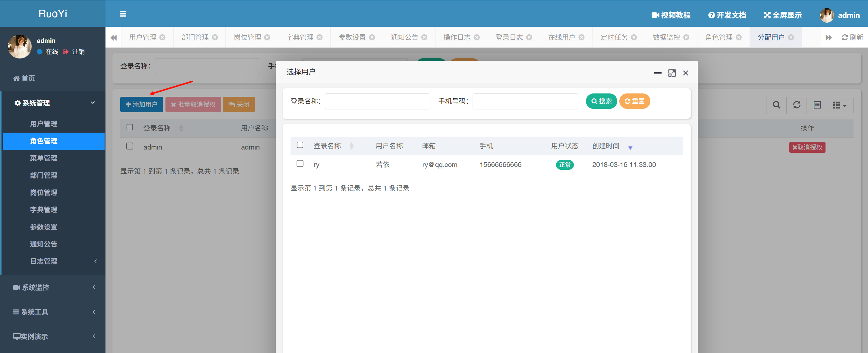Image resolution: width=868 pixels, height=353 pixels.
Task: Toggle select-all checkbox in dialog table header
Action: tap(300, 145)
